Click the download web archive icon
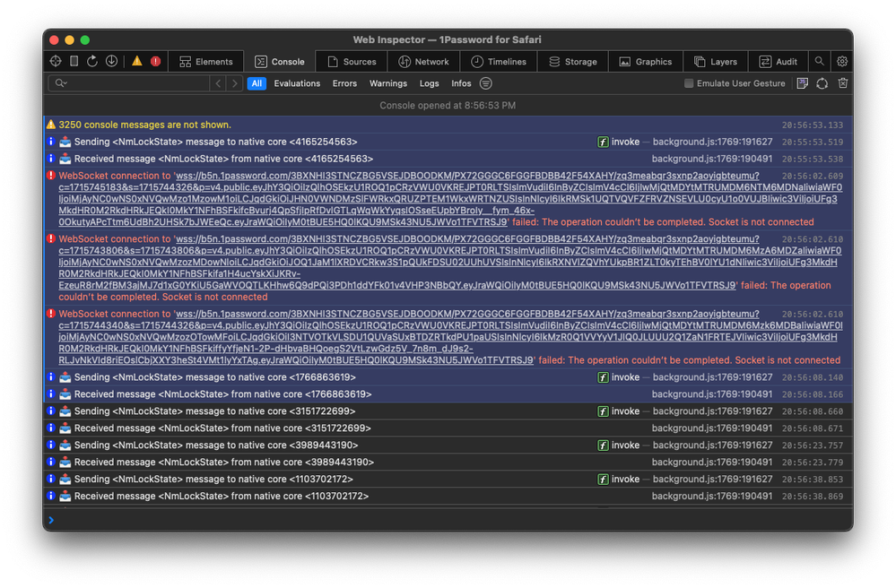Viewport: 896px width, 588px height. 111,61
